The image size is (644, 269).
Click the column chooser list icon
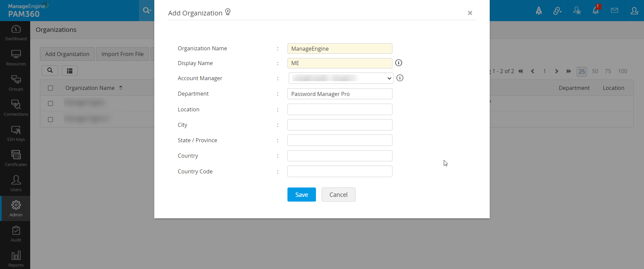click(x=70, y=70)
